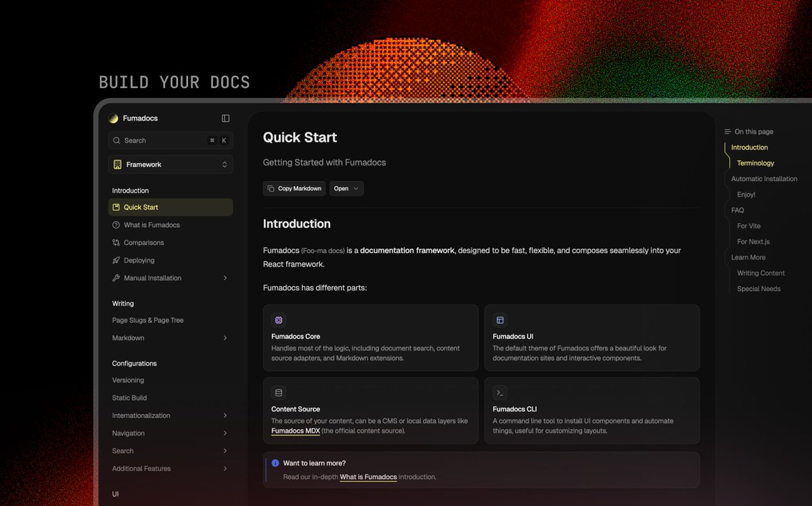Click the Copy Markdown button
812x506 pixels.
(294, 189)
